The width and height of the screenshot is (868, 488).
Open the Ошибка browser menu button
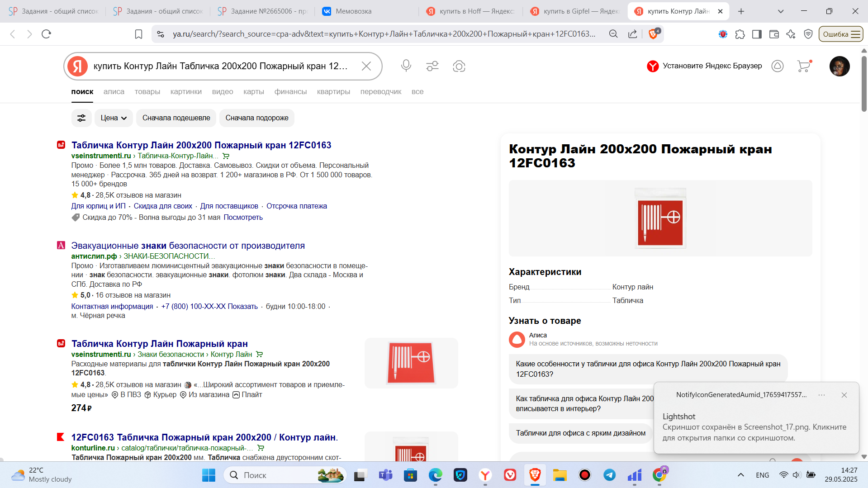841,34
